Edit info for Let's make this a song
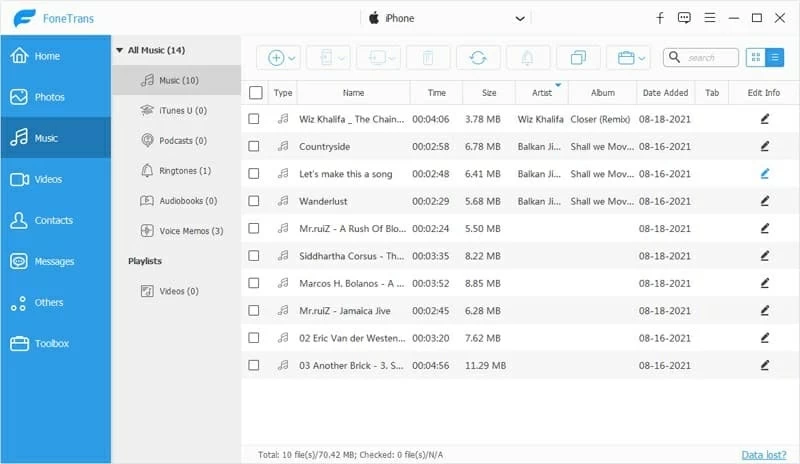Screen dimensions: 800x464 [x=765, y=173]
